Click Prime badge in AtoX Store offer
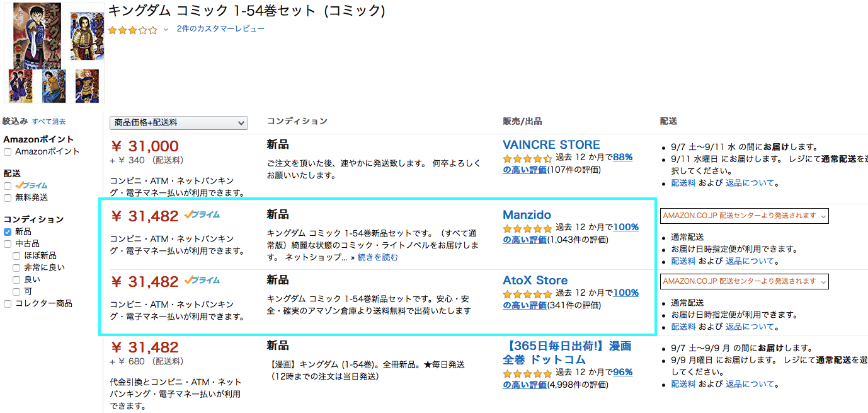868x413 pixels. pyautogui.click(x=202, y=281)
